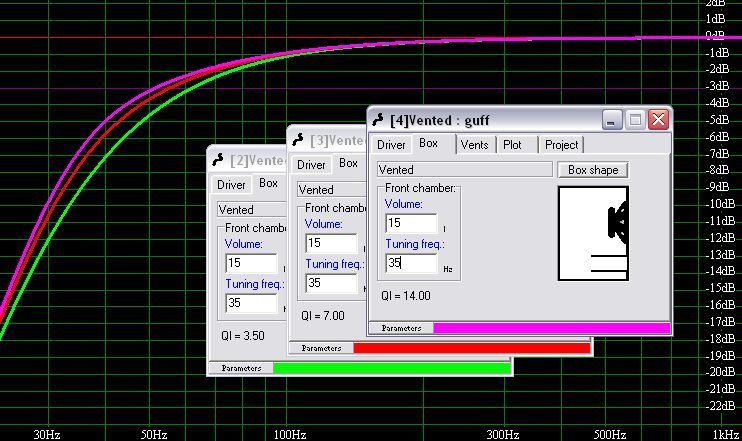The width and height of the screenshot is (742, 441).
Task: Open the Vents tab in window [4]
Action: pyautogui.click(x=474, y=145)
